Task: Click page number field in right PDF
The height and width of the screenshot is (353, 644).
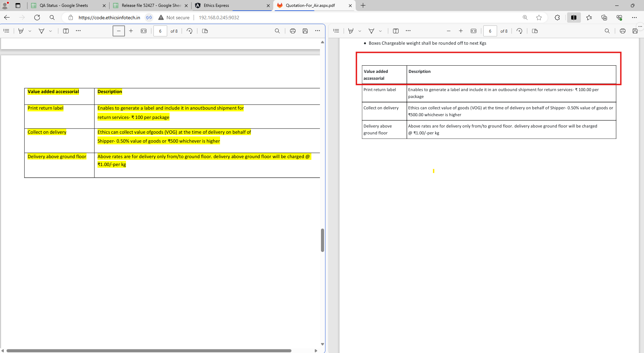Action: [x=490, y=31]
